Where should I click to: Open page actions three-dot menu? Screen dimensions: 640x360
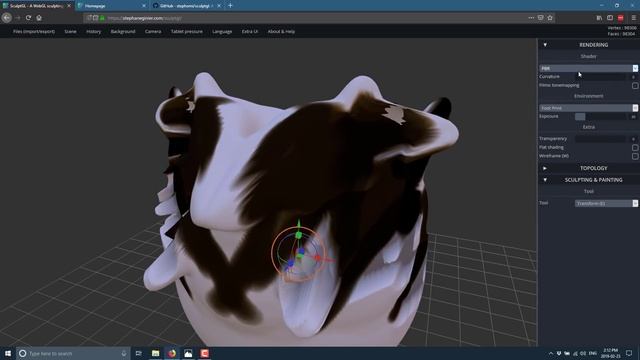[531, 18]
